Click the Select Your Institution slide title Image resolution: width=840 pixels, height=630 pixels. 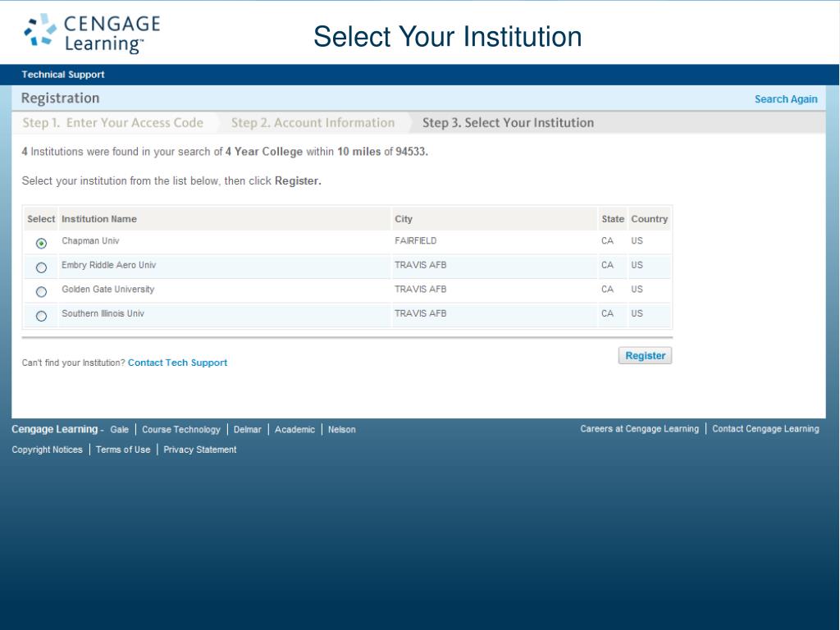(447, 36)
